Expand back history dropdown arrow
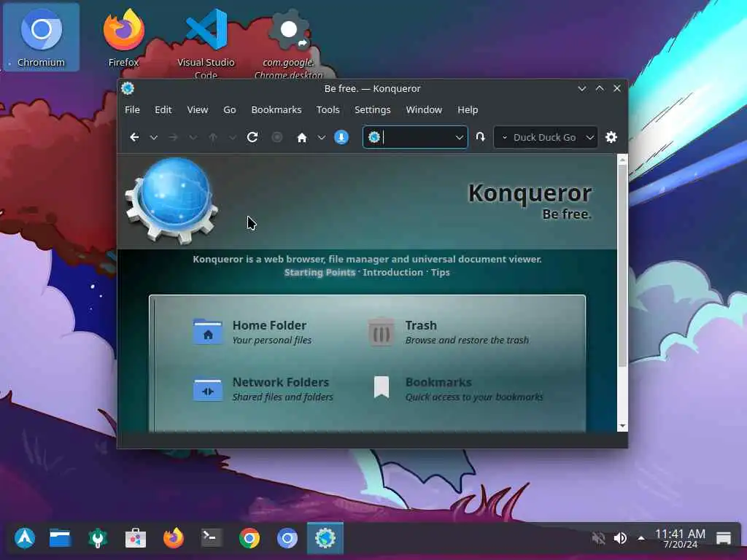Screen dimensions: 747x560 click(x=153, y=138)
